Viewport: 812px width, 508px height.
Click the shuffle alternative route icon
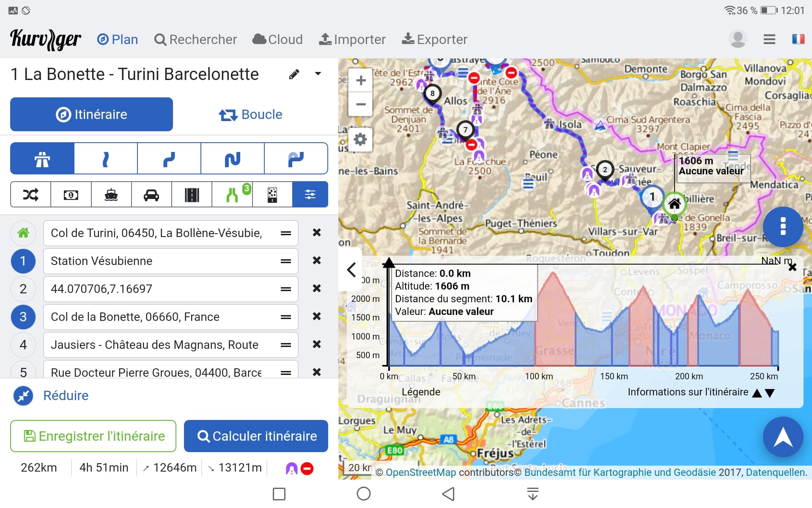[30, 195]
